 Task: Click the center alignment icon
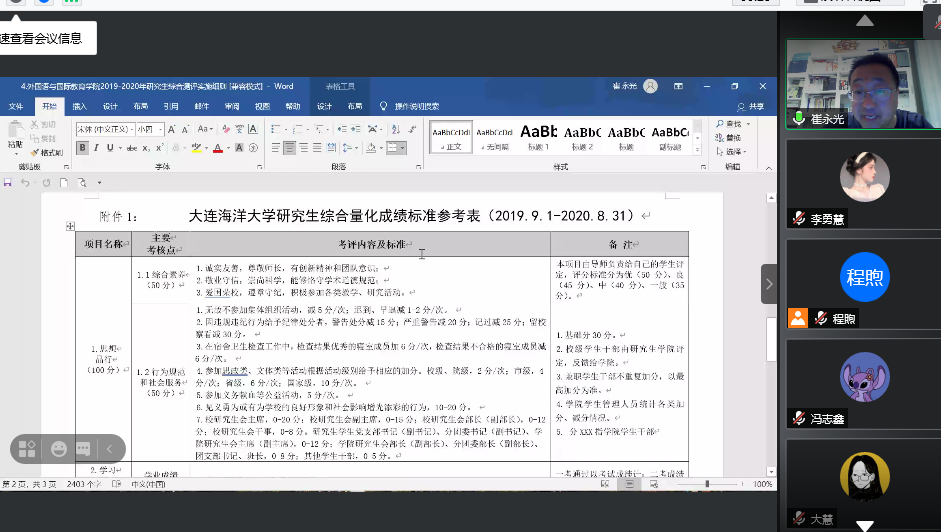pos(289,148)
